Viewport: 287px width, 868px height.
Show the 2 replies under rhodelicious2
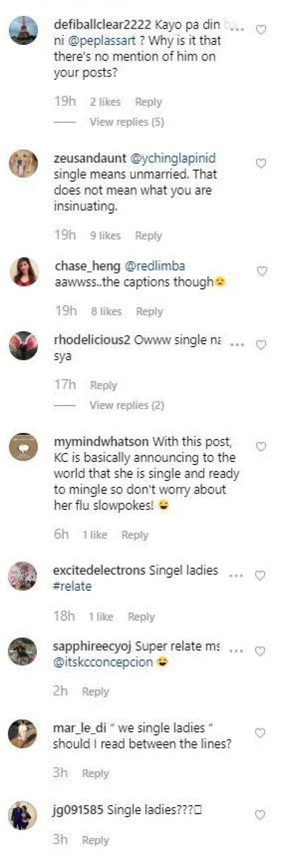click(x=127, y=405)
